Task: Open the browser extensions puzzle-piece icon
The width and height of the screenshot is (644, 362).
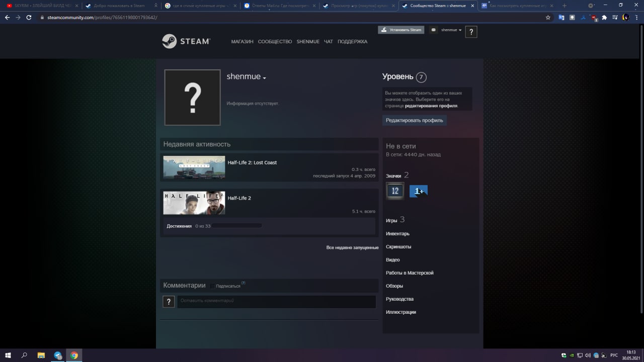Action: [x=604, y=17]
